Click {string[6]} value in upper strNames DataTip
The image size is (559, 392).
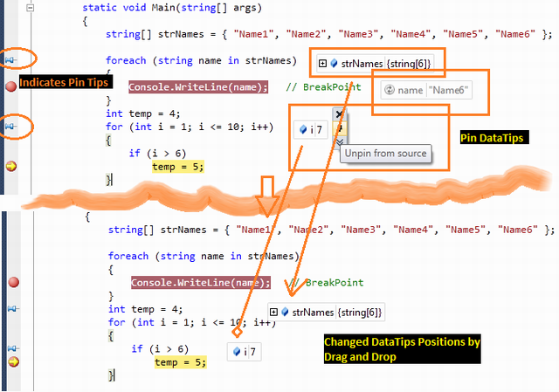coord(409,64)
